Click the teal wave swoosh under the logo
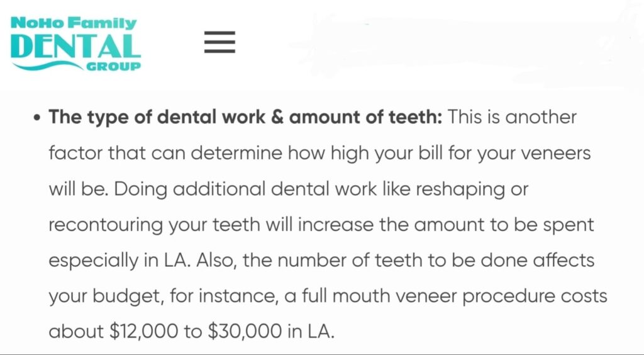The height and width of the screenshot is (355, 644). 47,65
